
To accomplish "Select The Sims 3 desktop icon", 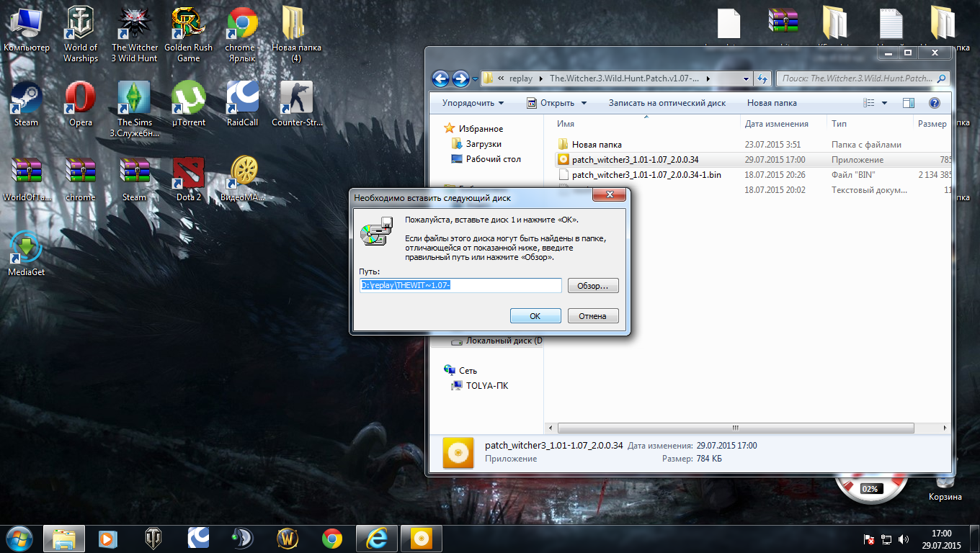I will pyautogui.click(x=135, y=109).
